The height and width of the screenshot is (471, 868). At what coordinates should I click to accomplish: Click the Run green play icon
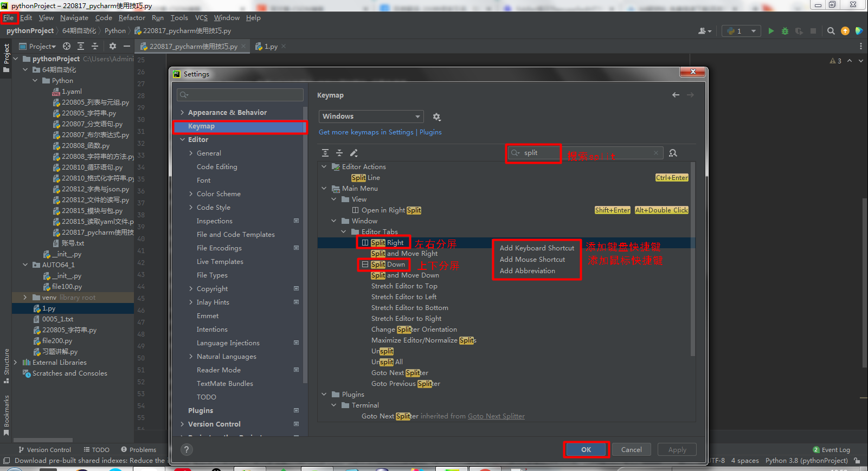pos(771,31)
